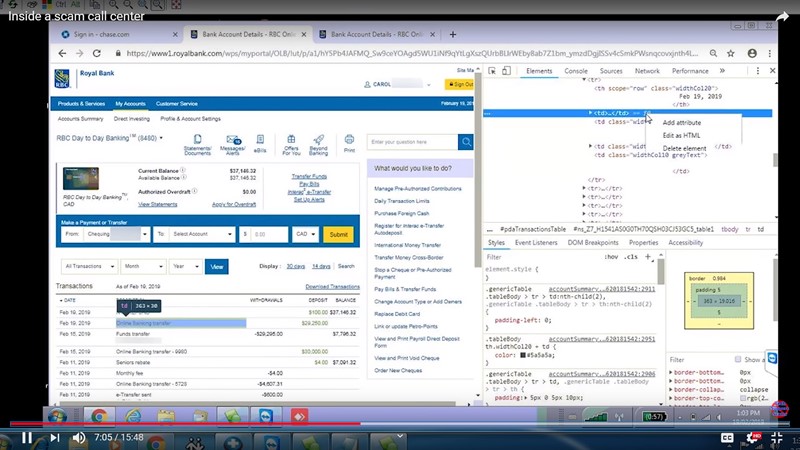This screenshot has height=450, width=800.
Task: Click the 'Transfer Funds' link
Action: [309, 176]
